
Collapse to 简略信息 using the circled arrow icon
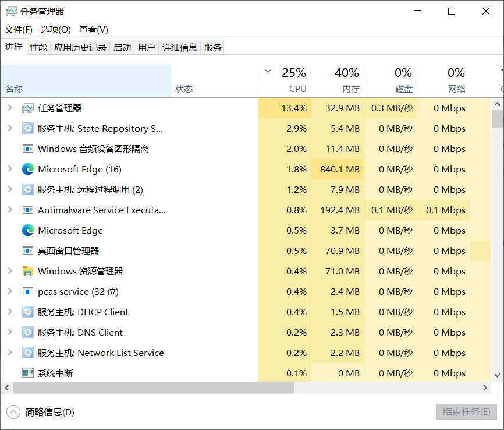[x=13, y=412]
